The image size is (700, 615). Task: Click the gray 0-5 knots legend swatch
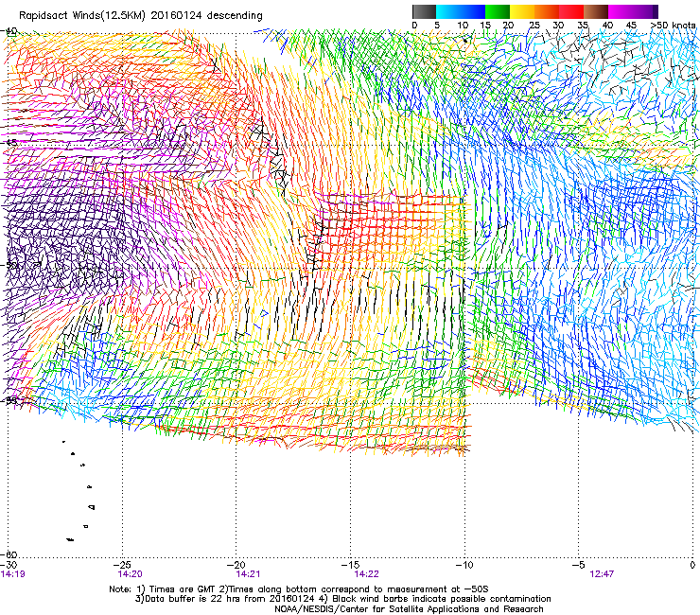pos(424,11)
